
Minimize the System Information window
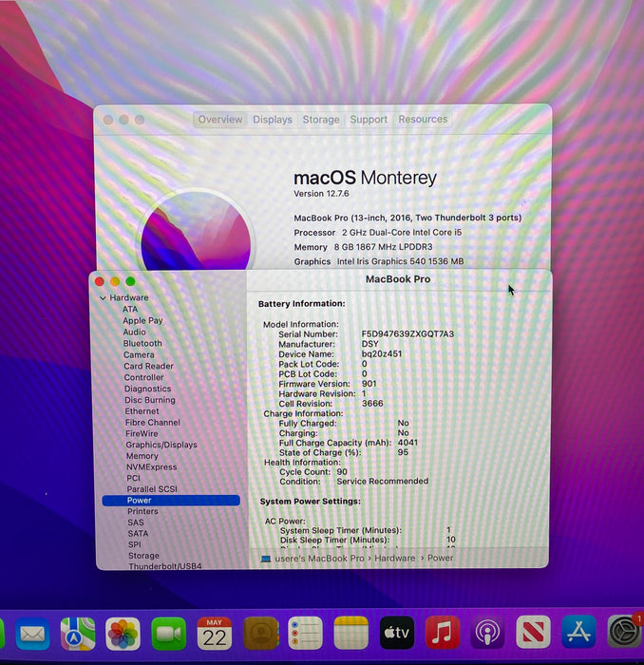(115, 281)
